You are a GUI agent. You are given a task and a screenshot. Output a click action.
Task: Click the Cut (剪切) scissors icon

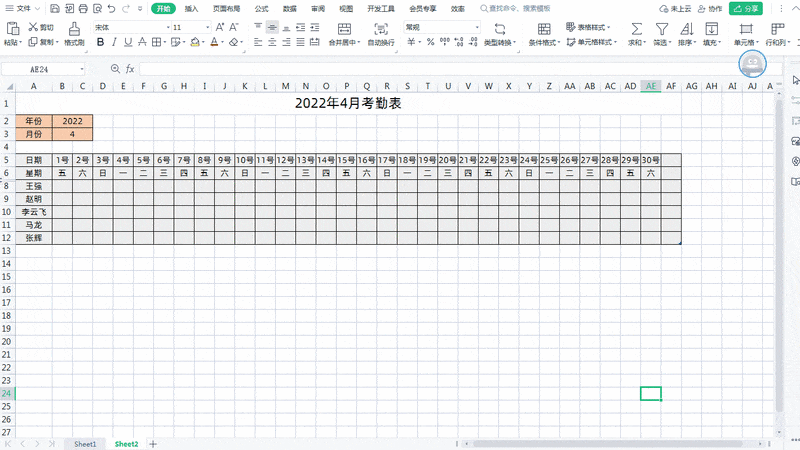(x=34, y=27)
